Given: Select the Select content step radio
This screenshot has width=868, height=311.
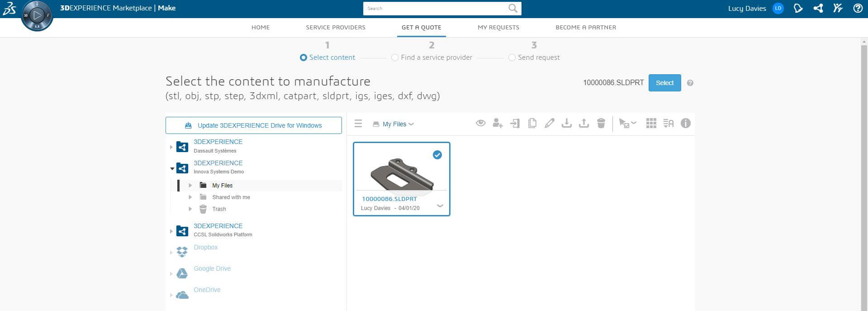Looking at the screenshot, I should [304, 57].
